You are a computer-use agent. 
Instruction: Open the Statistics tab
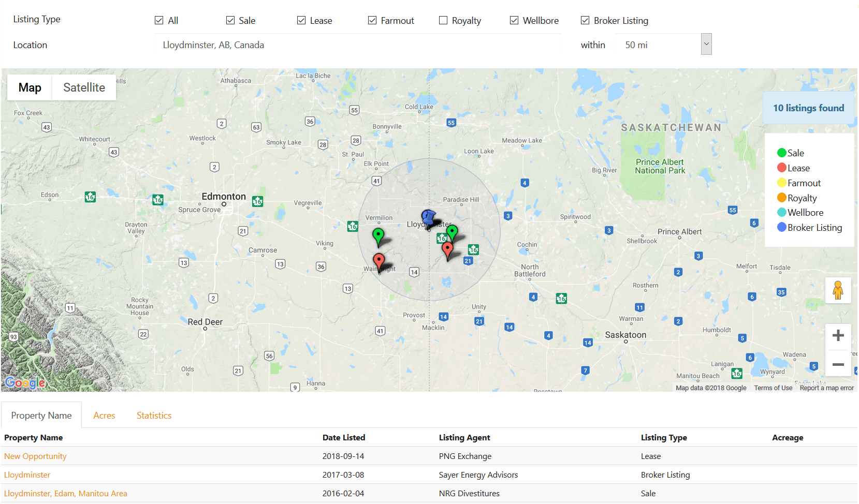coord(154,415)
